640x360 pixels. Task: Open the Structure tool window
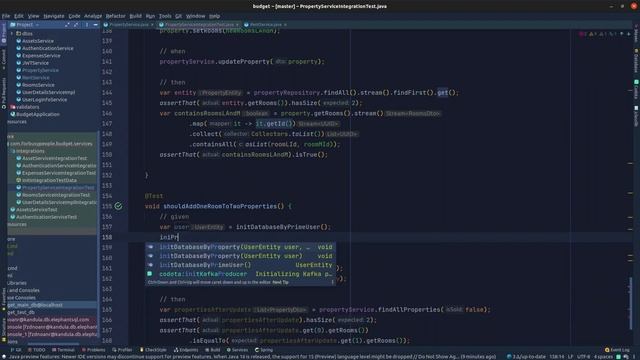3,330
